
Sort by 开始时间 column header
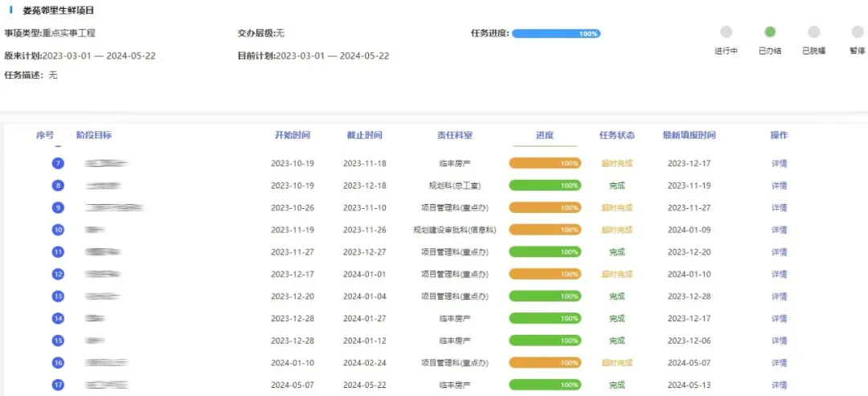pos(292,135)
